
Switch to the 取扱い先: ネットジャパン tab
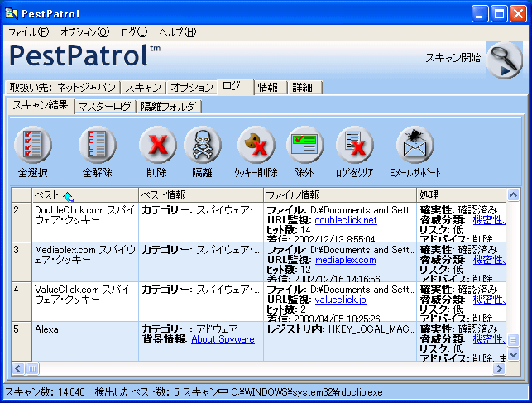click(x=63, y=87)
